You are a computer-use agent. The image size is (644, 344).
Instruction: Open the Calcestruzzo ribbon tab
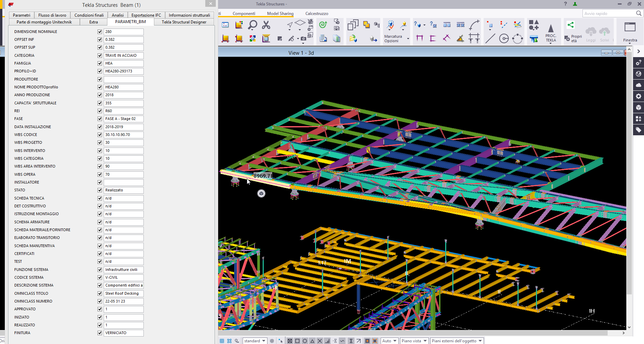(x=317, y=14)
